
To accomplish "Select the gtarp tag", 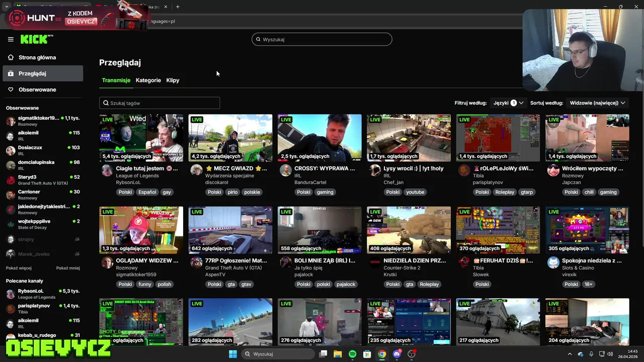I will [527, 192].
